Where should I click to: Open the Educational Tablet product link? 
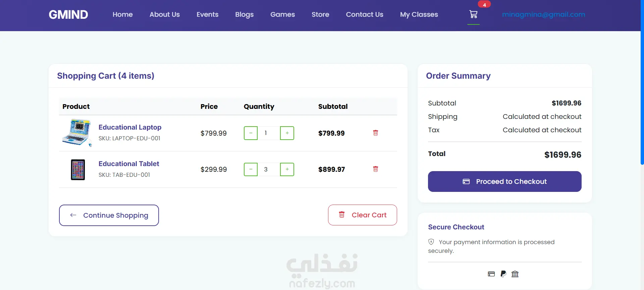pos(129,164)
